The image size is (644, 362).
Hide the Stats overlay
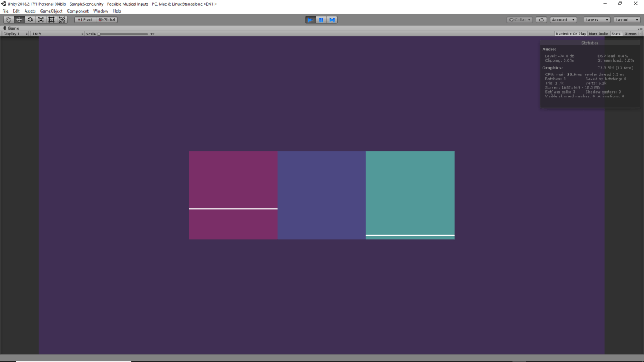tap(616, 33)
